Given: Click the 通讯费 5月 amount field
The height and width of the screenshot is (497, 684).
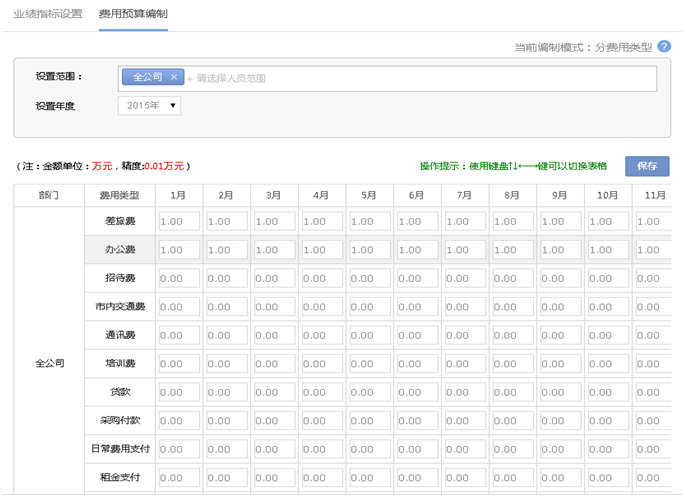Looking at the screenshot, I should point(370,335).
